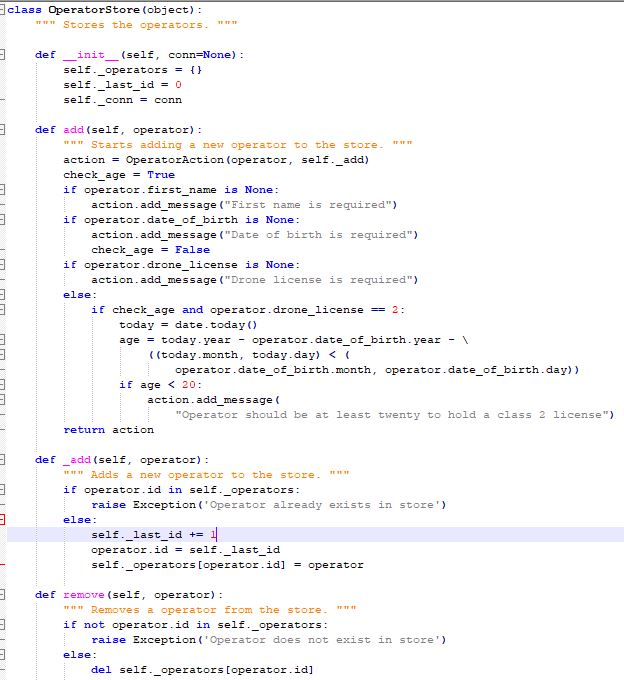Collapse fold beside 'if operator.first_name is None'
The image size is (624, 680).
(x=2, y=190)
